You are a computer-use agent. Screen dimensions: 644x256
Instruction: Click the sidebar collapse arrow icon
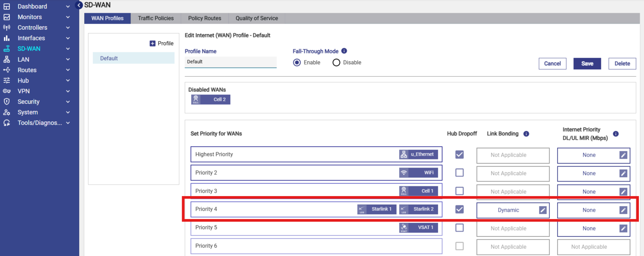pos(79,5)
